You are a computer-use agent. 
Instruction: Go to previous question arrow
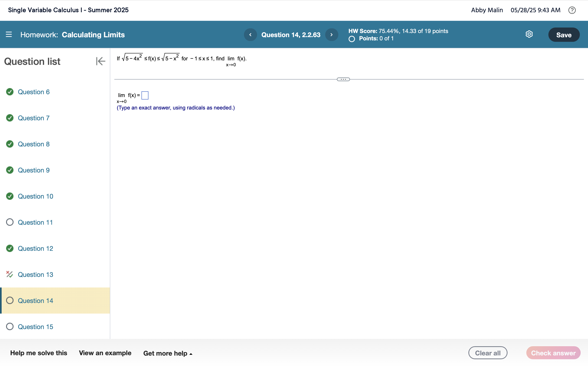pyautogui.click(x=250, y=35)
